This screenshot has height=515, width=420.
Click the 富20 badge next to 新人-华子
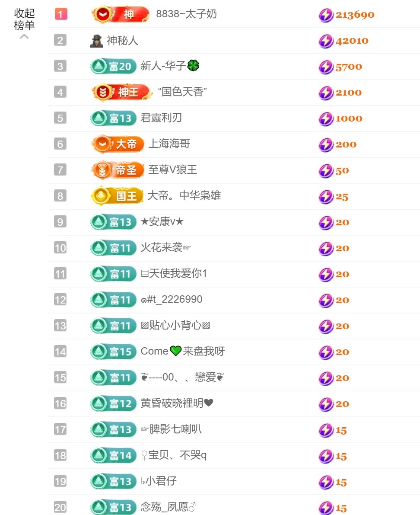click(x=114, y=67)
